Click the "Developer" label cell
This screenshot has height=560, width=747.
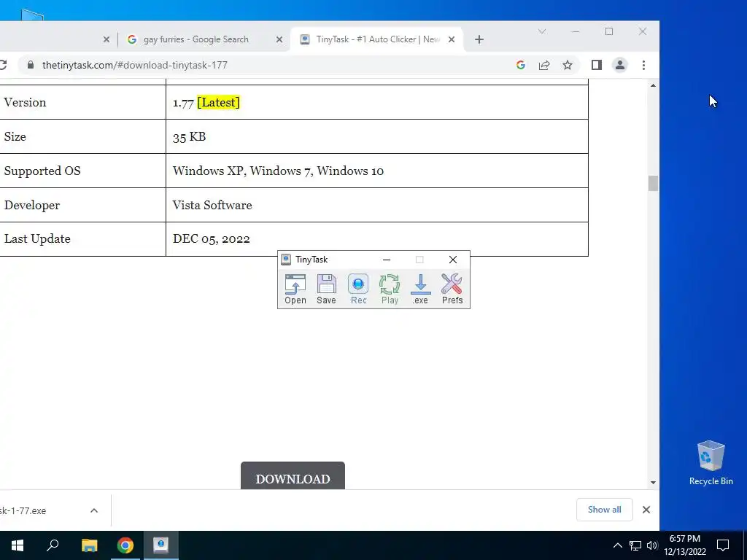(83, 205)
